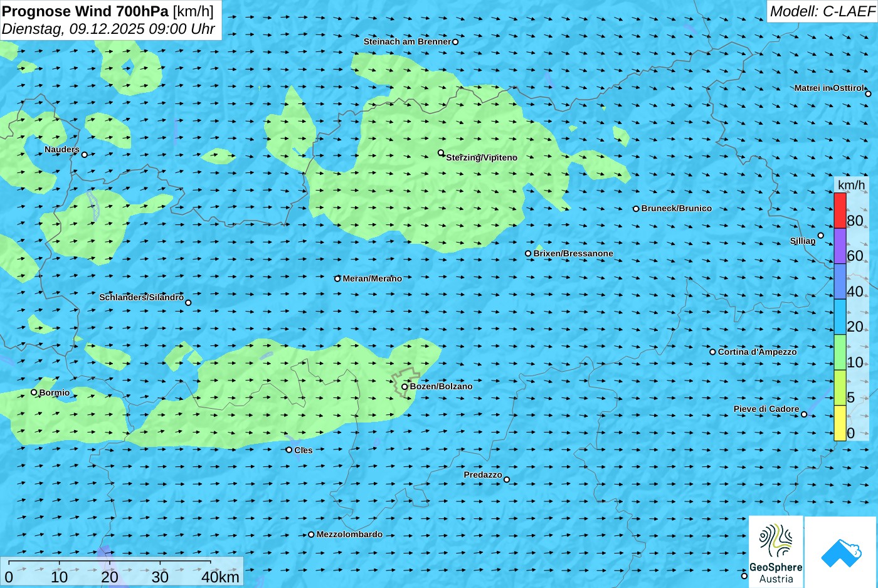Viewport: 878px width, 588px height.
Task: Click the "Matrei in Osttirol" text label
Action: click(829, 88)
